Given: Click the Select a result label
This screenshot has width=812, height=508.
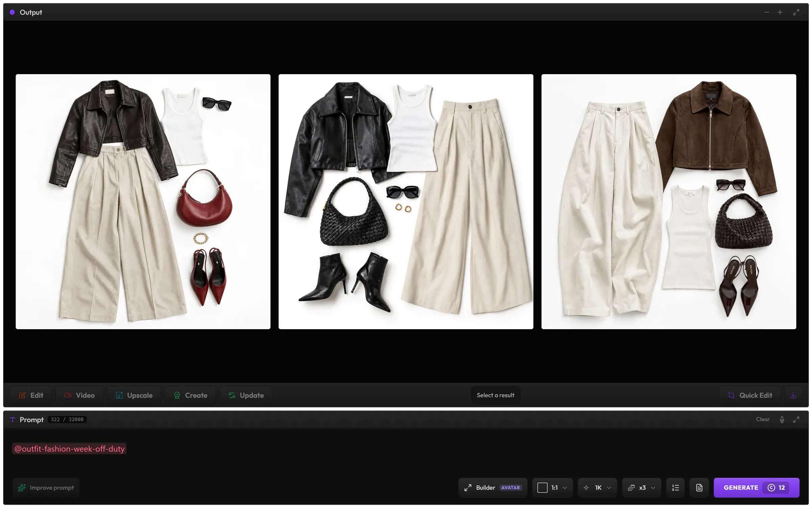Looking at the screenshot, I should click(x=495, y=395).
